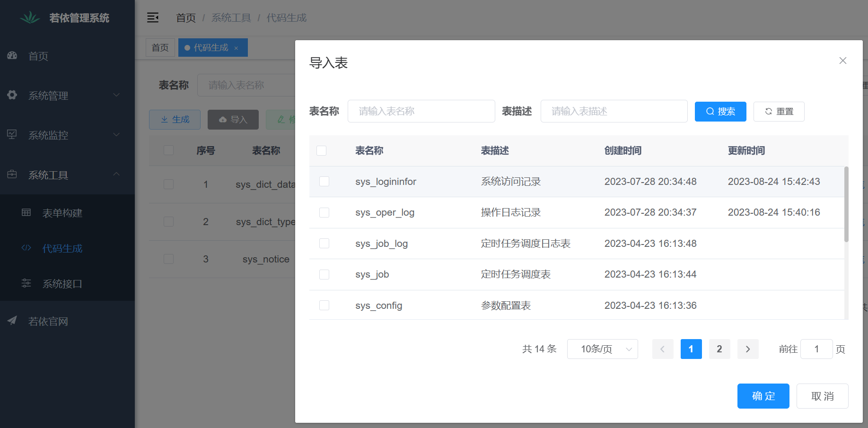Click the monitor icon for 系统监控
Viewport: 868px width, 428px height.
pyautogui.click(x=12, y=134)
